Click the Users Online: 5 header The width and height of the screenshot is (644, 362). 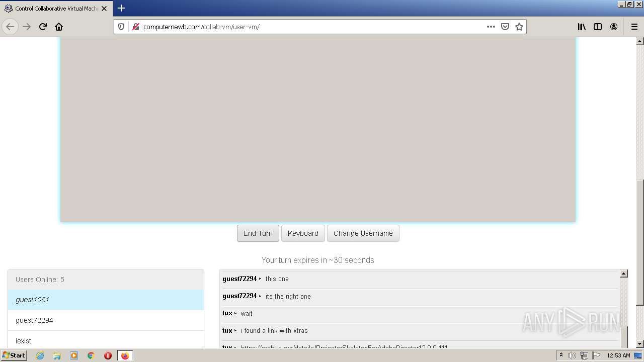pos(106,280)
